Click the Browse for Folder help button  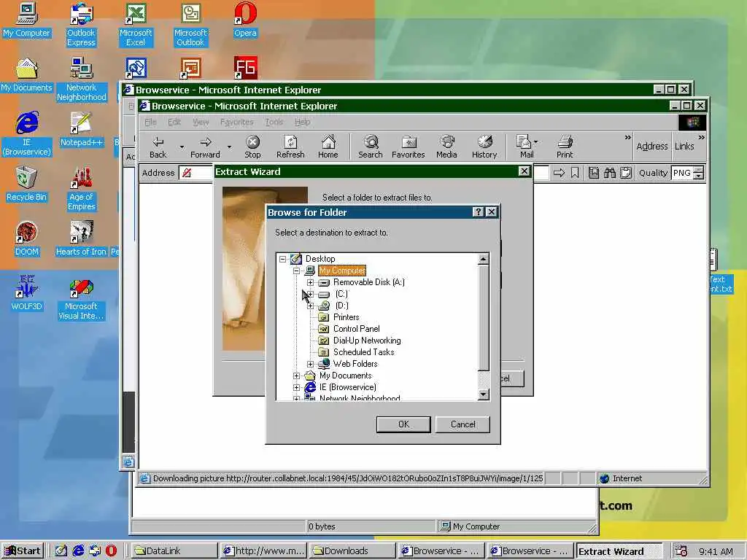pos(479,212)
